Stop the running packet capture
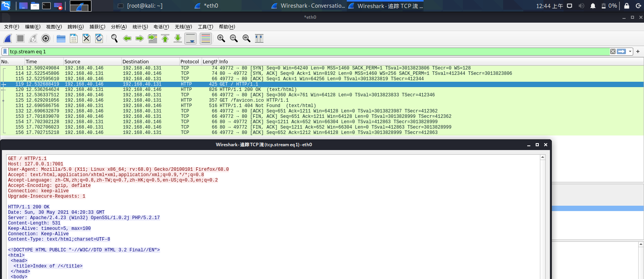The width and height of the screenshot is (644, 279). click(20, 38)
